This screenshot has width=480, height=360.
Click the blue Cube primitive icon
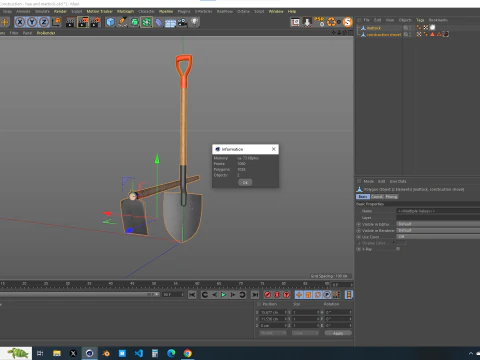click(x=110, y=22)
